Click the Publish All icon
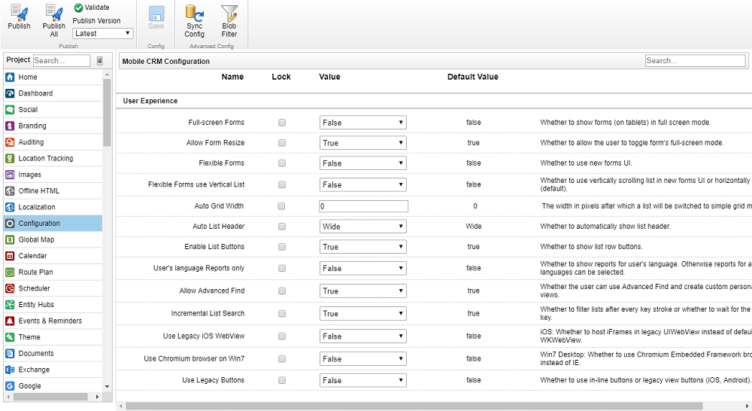The image size is (752, 411). (x=54, y=12)
